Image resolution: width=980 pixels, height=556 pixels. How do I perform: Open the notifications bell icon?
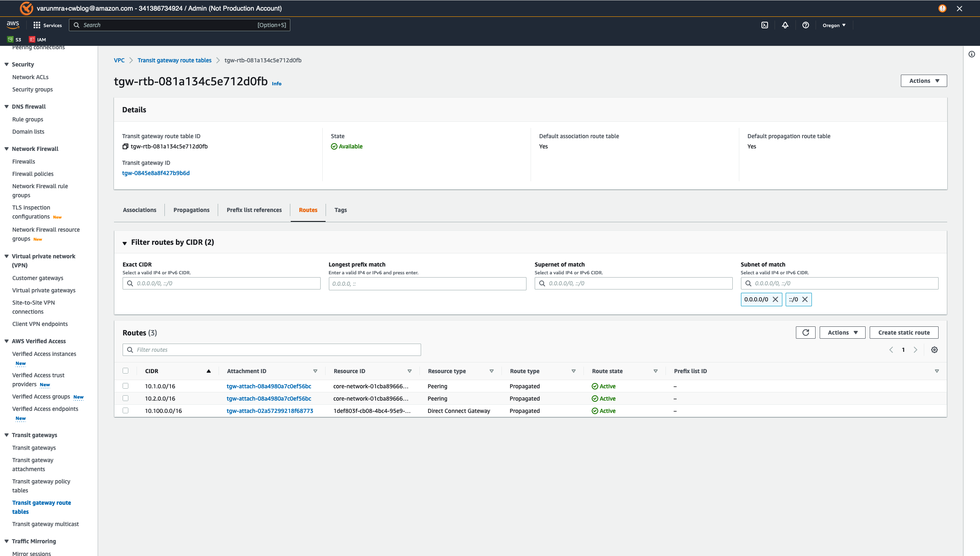click(785, 25)
